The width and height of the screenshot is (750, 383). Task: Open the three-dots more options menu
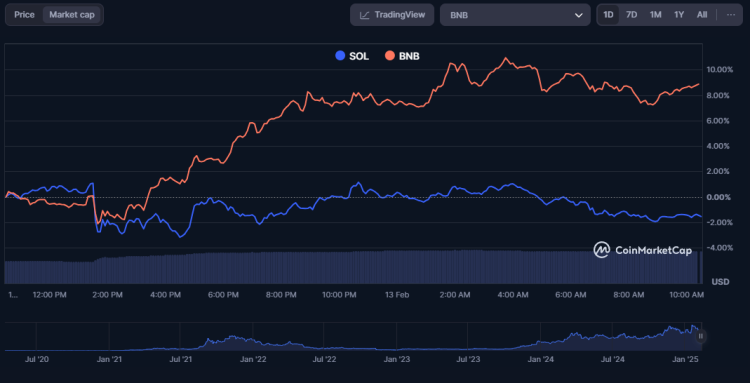(x=731, y=15)
